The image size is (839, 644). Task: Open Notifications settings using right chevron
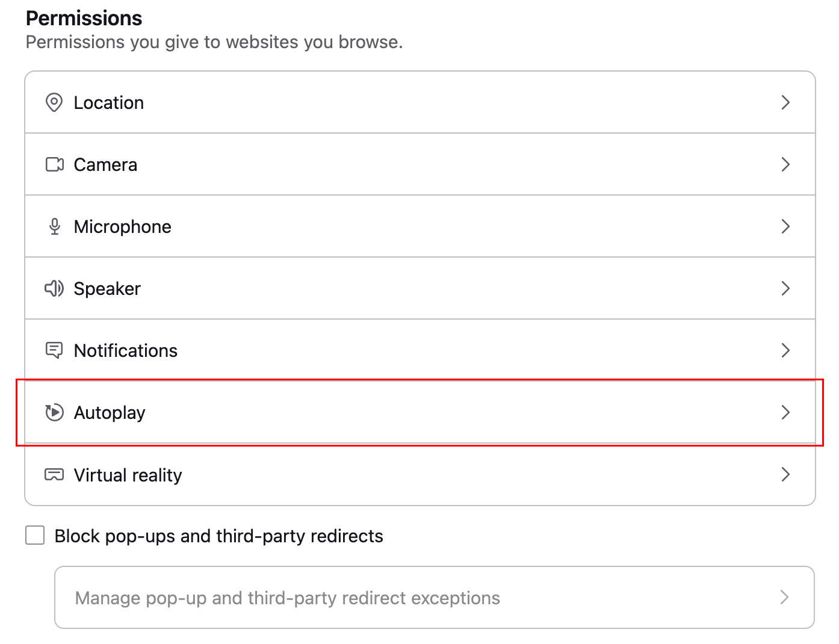pos(785,350)
